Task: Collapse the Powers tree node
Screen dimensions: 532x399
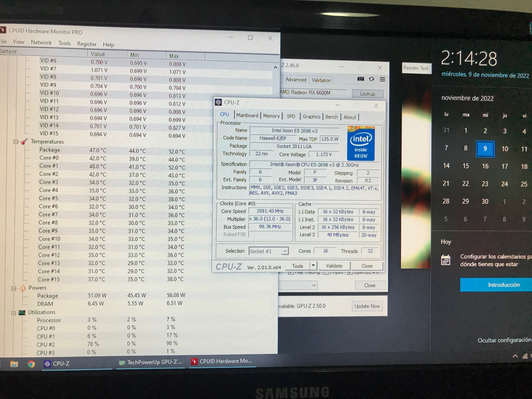Action: [14, 288]
